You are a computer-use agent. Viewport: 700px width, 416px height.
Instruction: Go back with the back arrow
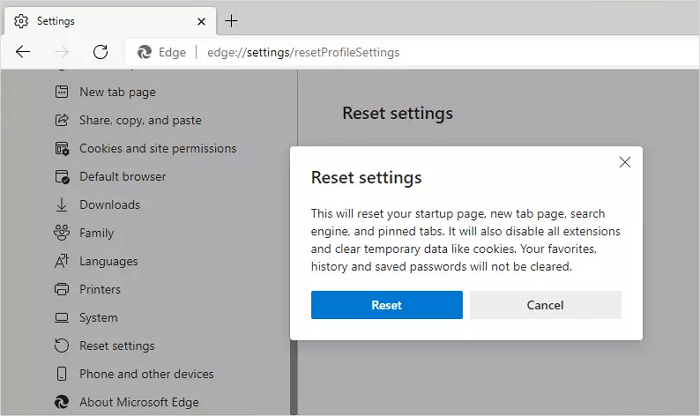coord(23,52)
